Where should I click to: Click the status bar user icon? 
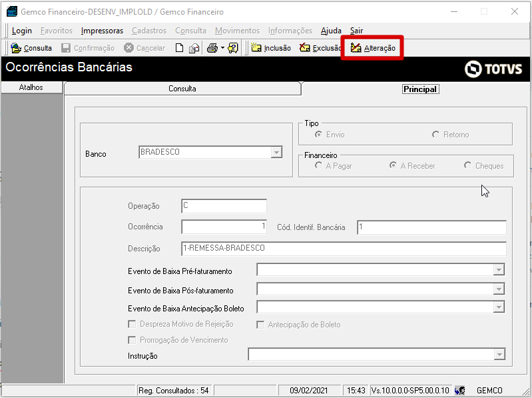pos(459,391)
